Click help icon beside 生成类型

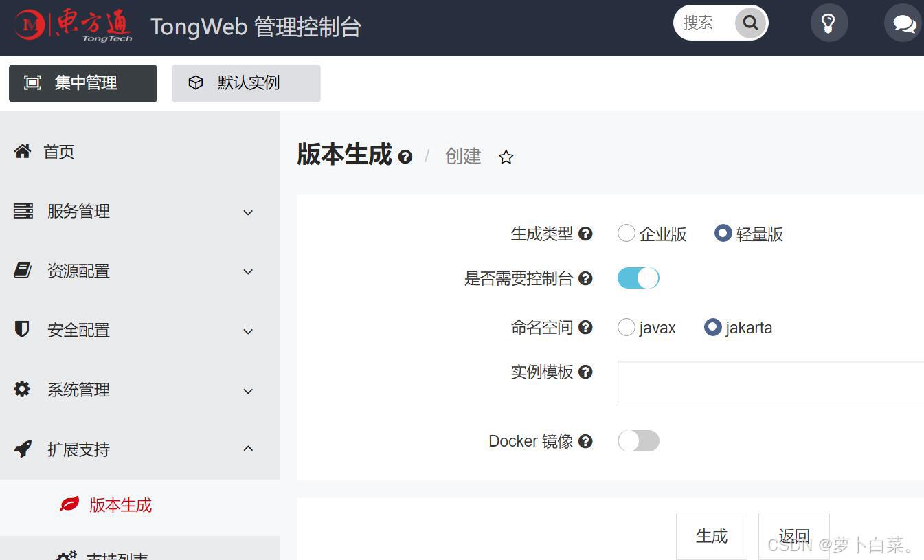coord(585,234)
